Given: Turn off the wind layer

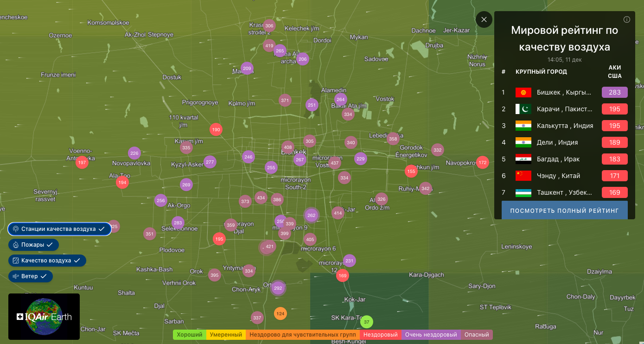Looking at the screenshot, I should coord(31,276).
